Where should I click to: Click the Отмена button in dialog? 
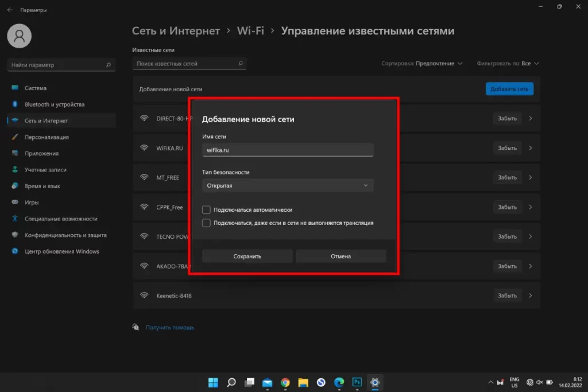coord(341,257)
